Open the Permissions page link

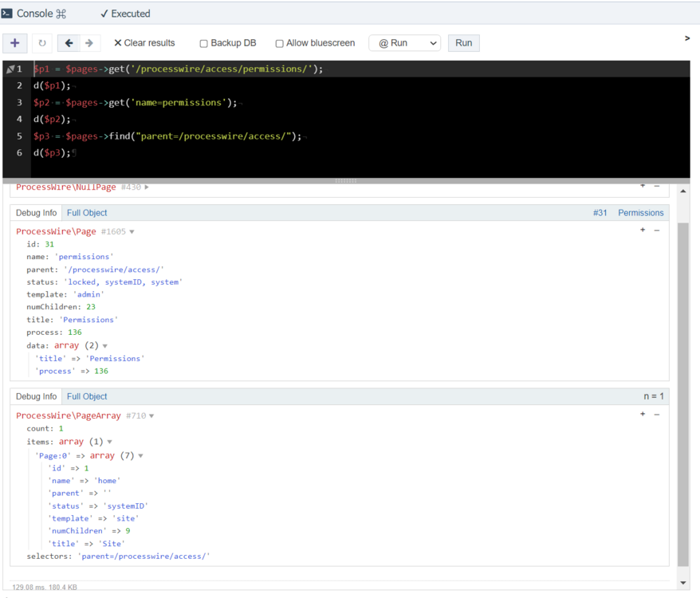tap(640, 213)
